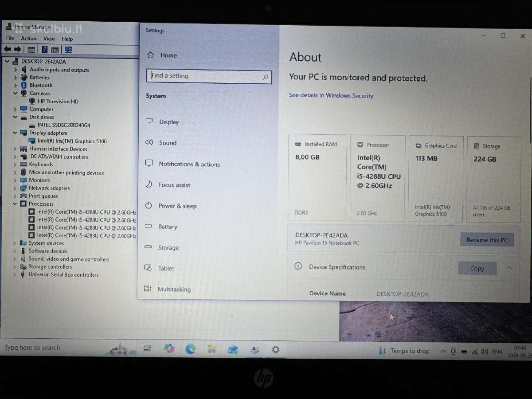Screen dimensions: 532x399
Task: Select Sound, video and game controllers
Action: [69, 259]
